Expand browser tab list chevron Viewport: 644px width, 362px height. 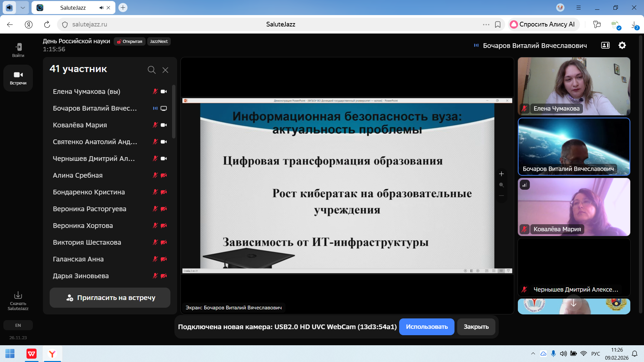[22, 7]
